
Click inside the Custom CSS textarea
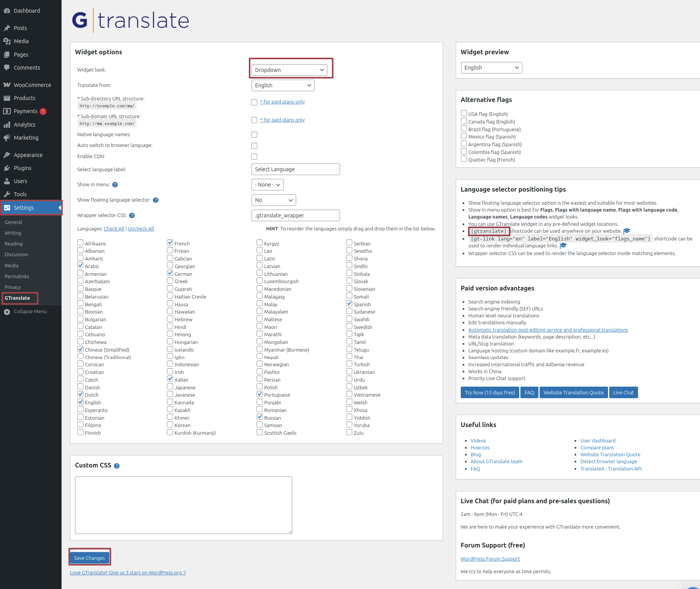[x=183, y=505]
